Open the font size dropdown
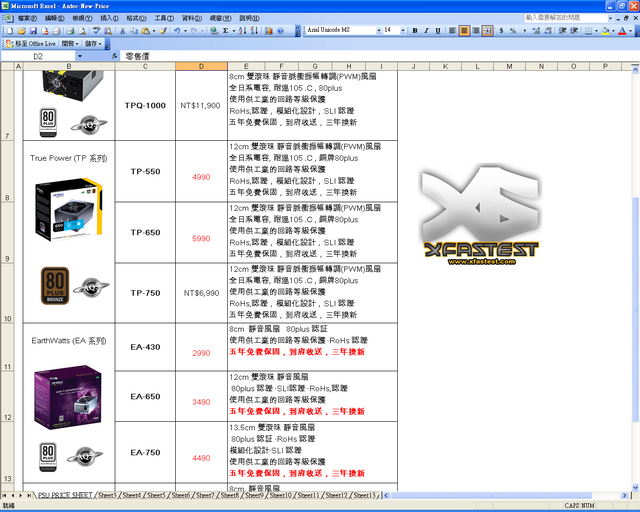Screen dimensions: 640x512 click(x=403, y=31)
